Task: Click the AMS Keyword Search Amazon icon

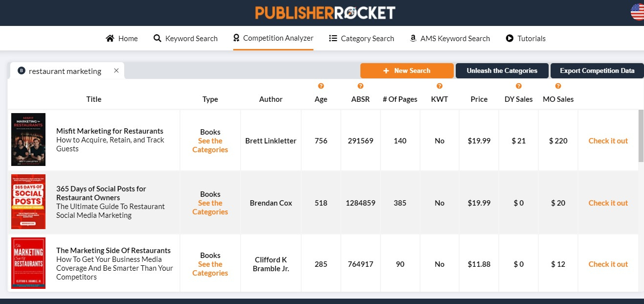Action: click(x=413, y=38)
